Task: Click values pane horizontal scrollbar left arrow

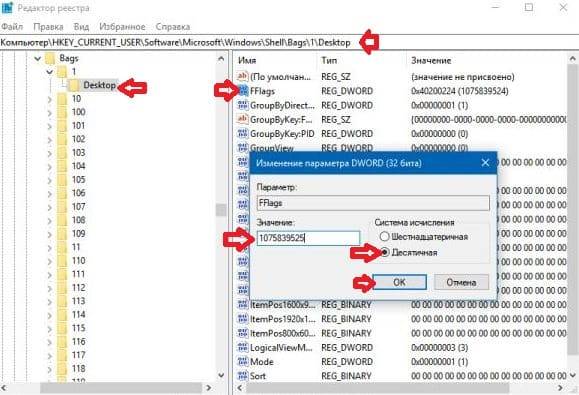Action: (239, 388)
